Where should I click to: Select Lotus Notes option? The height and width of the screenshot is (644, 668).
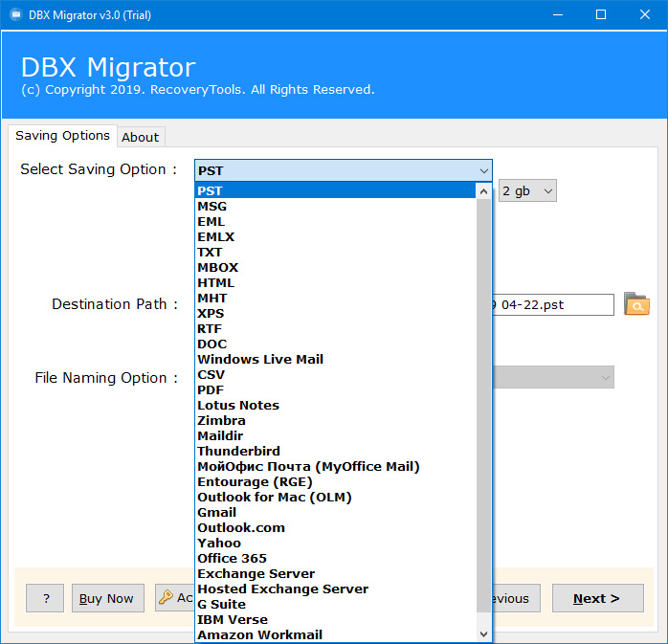click(335, 406)
